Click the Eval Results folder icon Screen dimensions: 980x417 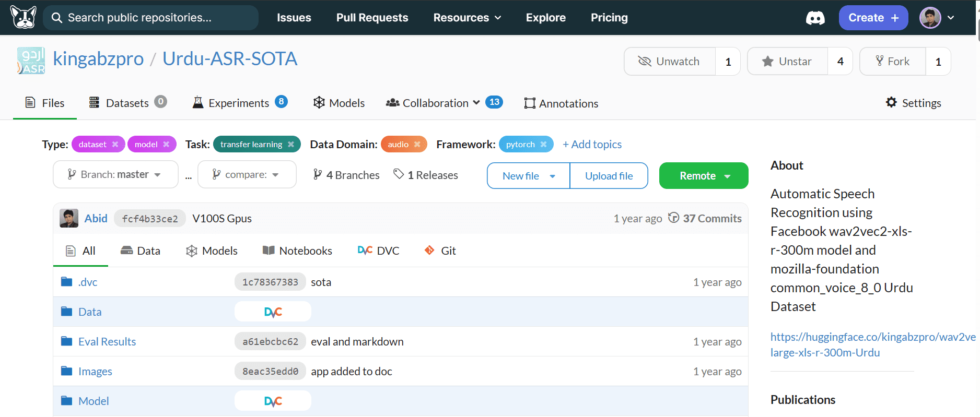[x=66, y=341]
